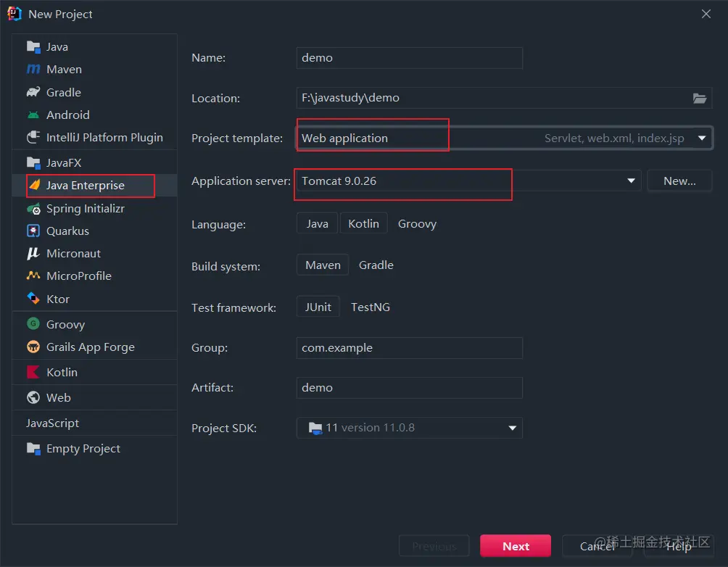The height and width of the screenshot is (567, 728).
Task: Click the Cancel button
Action: click(x=597, y=546)
